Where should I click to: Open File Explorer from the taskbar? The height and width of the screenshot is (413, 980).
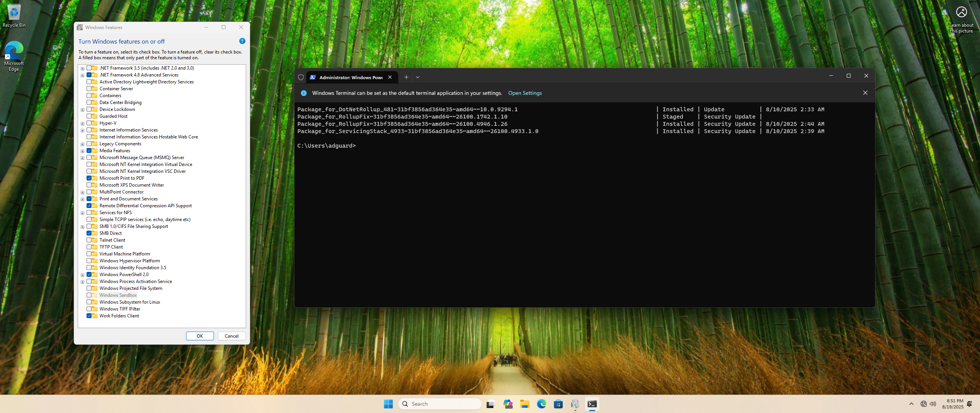(524, 404)
